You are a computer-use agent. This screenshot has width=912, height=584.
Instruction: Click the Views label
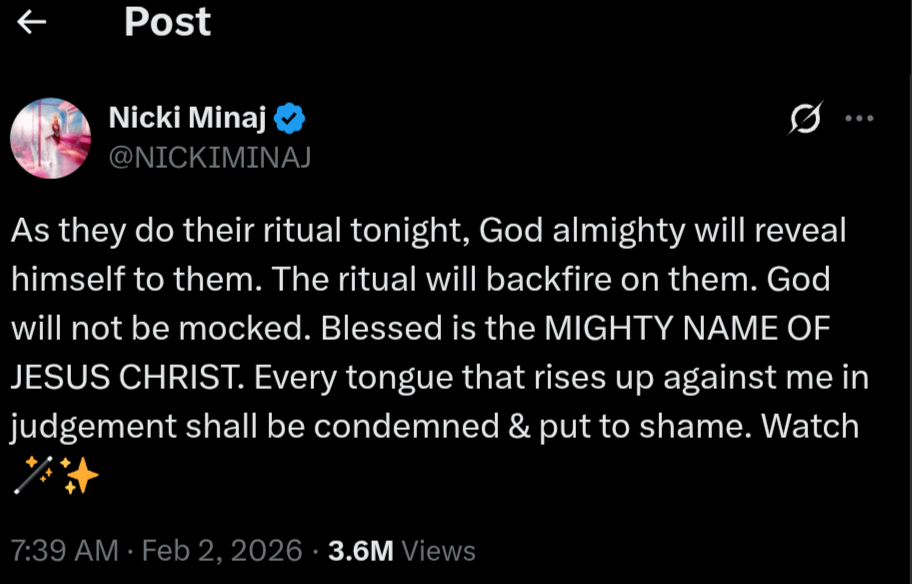(x=439, y=550)
